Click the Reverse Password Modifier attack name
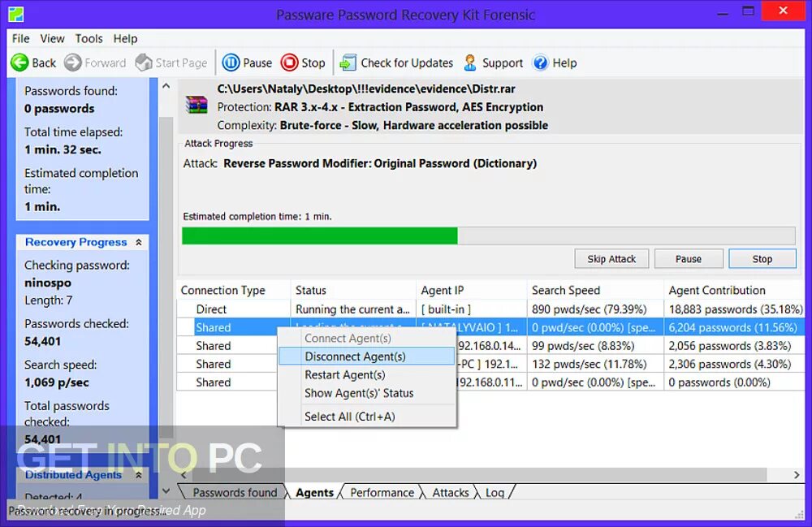The height and width of the screenshot is (527, 812). click(x=379, y=163)
